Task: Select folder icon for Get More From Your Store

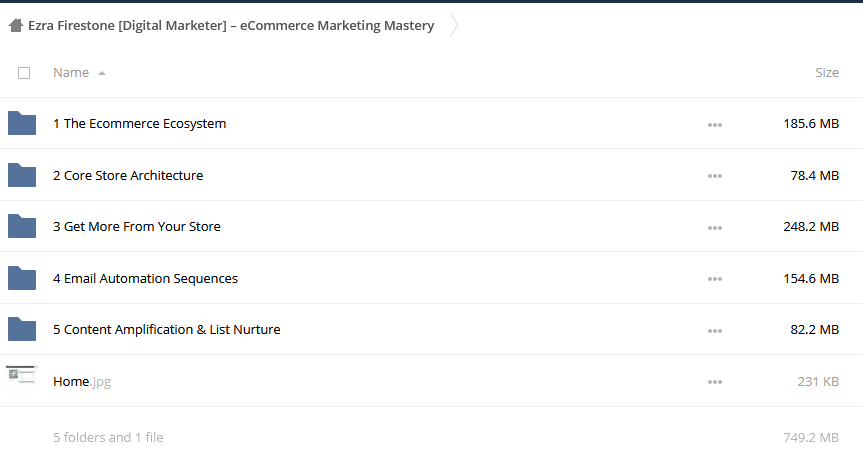Action: point(22,226)
